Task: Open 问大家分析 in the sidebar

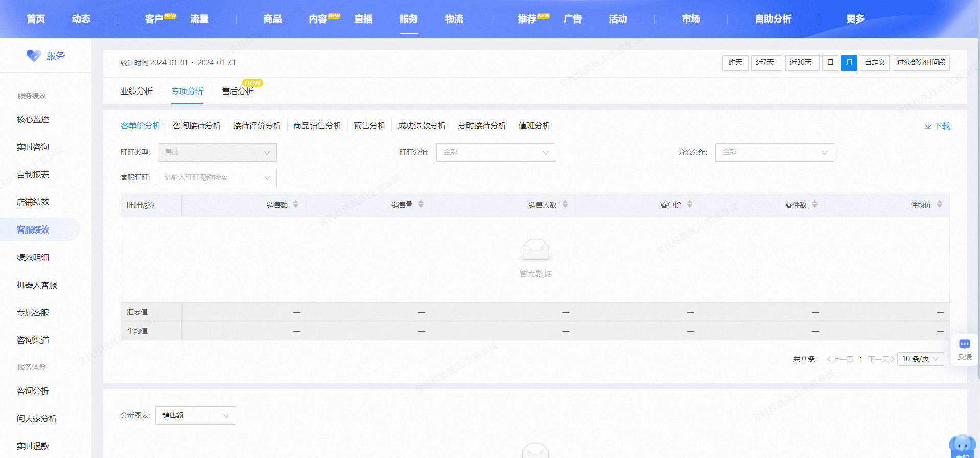Action: pos(37,419)
